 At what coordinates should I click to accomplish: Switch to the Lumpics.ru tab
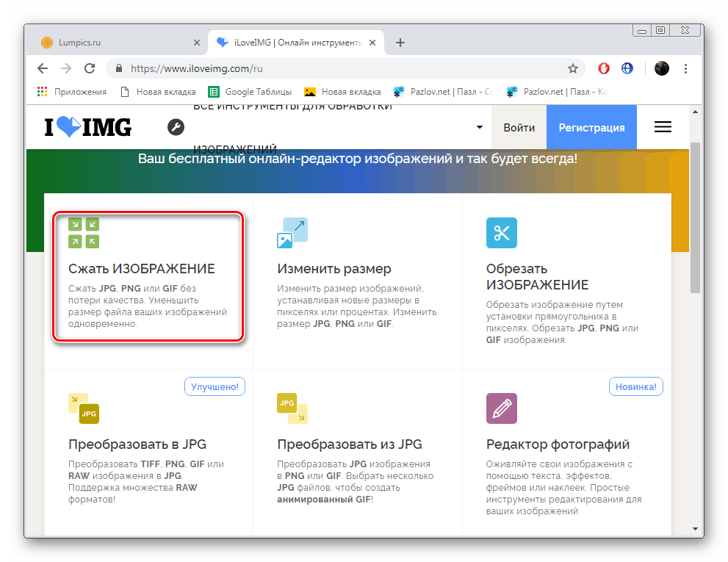(x=110, y=43)
